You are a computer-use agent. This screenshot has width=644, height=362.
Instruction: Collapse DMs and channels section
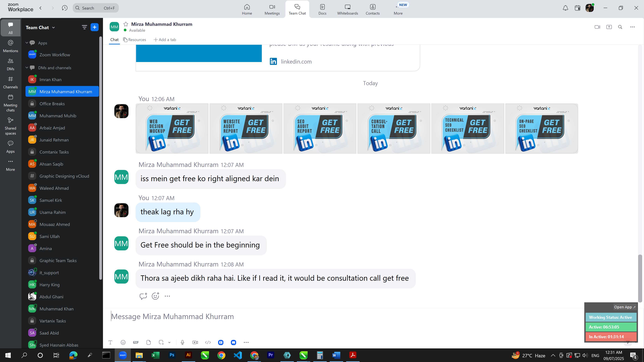point(27,68)
